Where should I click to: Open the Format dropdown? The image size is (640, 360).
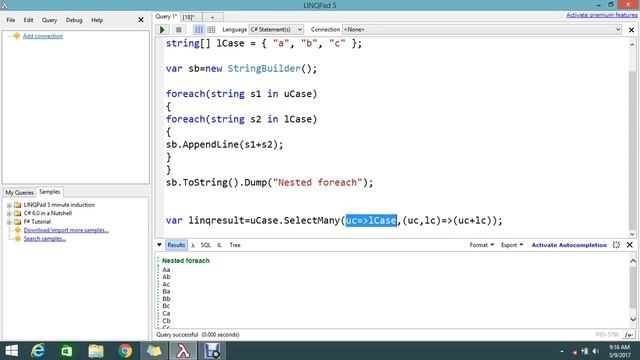tap(482, 245)
